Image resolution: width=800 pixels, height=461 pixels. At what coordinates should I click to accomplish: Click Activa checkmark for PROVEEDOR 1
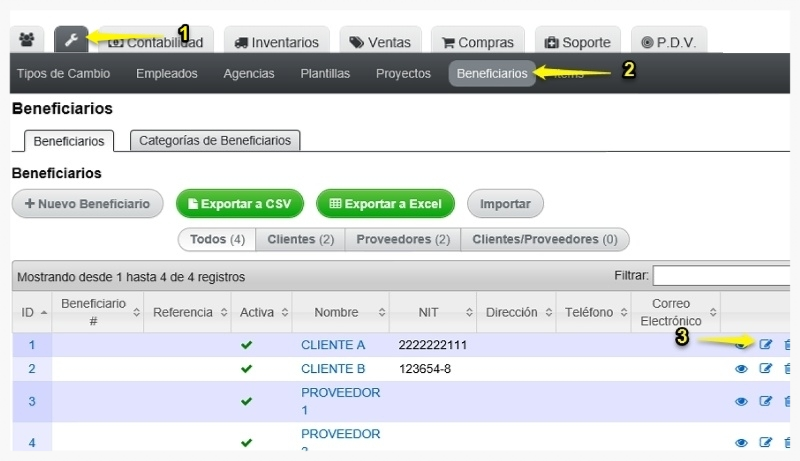coord(246,401)
